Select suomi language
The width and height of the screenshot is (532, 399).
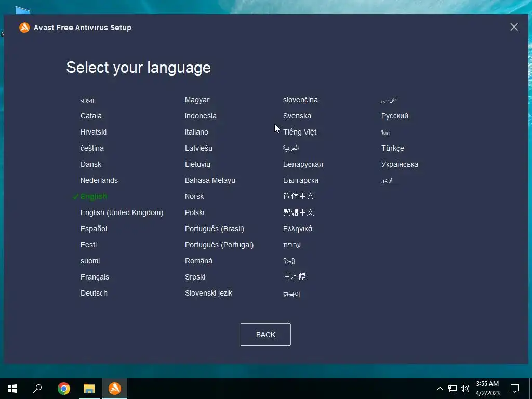coord(90,261)
